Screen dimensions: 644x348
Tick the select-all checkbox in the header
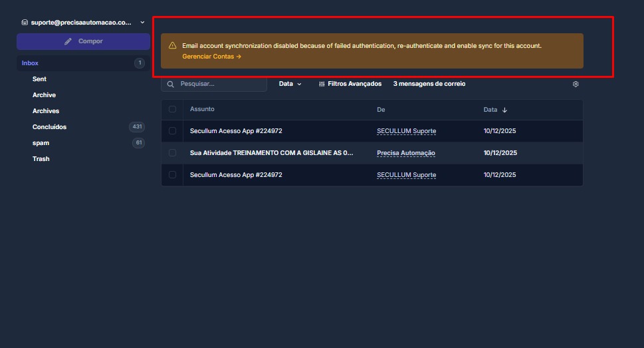[x=173, y=109]
